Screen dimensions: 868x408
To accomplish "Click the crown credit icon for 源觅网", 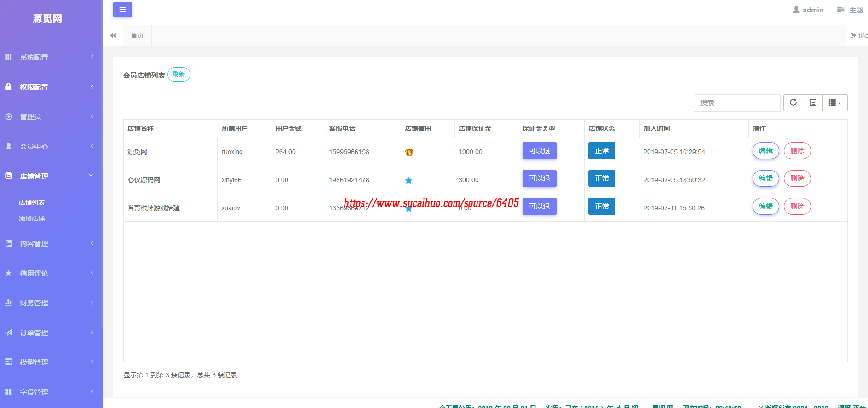I will pos(409,152).
